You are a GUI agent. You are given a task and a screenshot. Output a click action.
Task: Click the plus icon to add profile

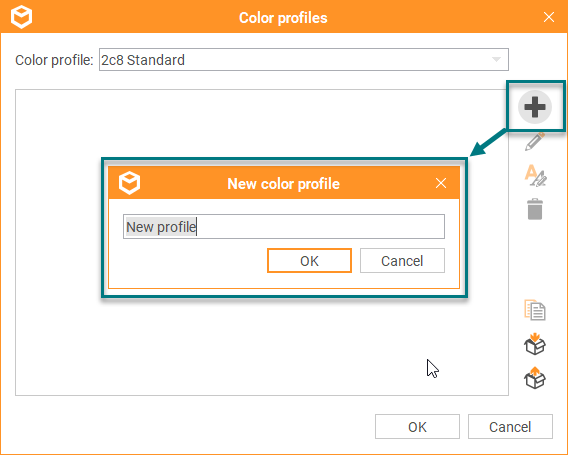535,107
